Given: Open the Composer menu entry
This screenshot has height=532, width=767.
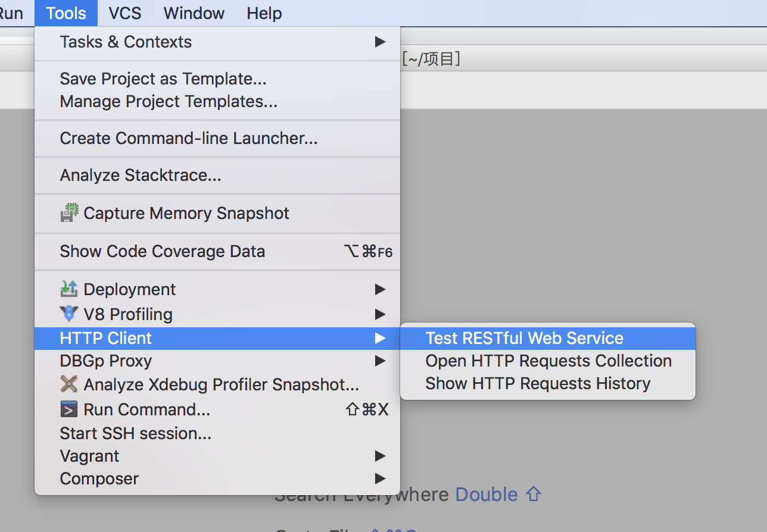Looking at the screenshot, I should pyautogui.click(x=217, y=478).
